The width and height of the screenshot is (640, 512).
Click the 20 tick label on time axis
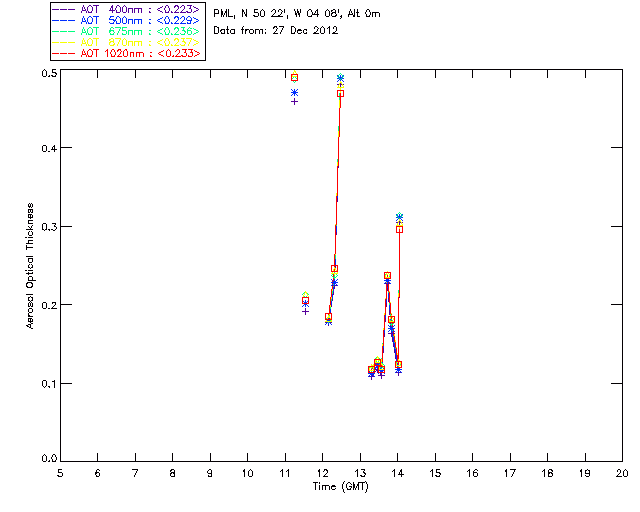click(622, 473)
